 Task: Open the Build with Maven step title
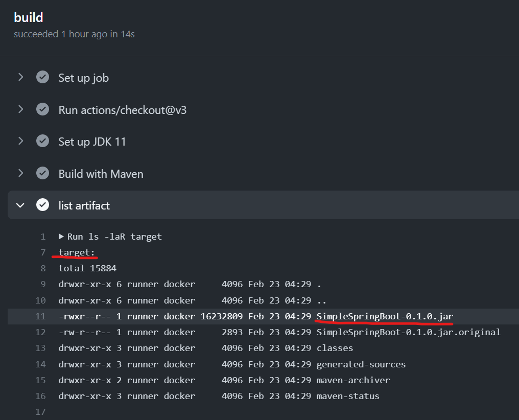[101, 174]
